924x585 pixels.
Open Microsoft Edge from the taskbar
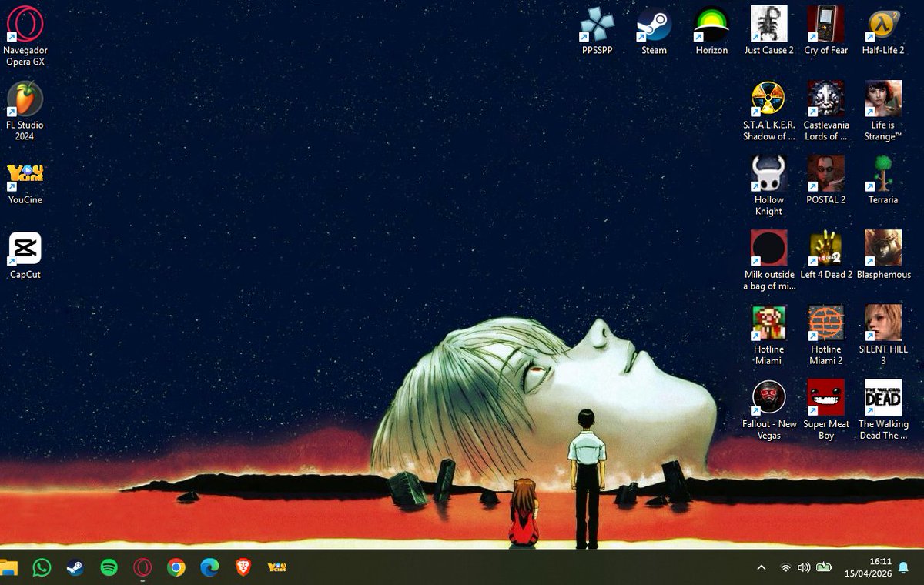[209, 567]
